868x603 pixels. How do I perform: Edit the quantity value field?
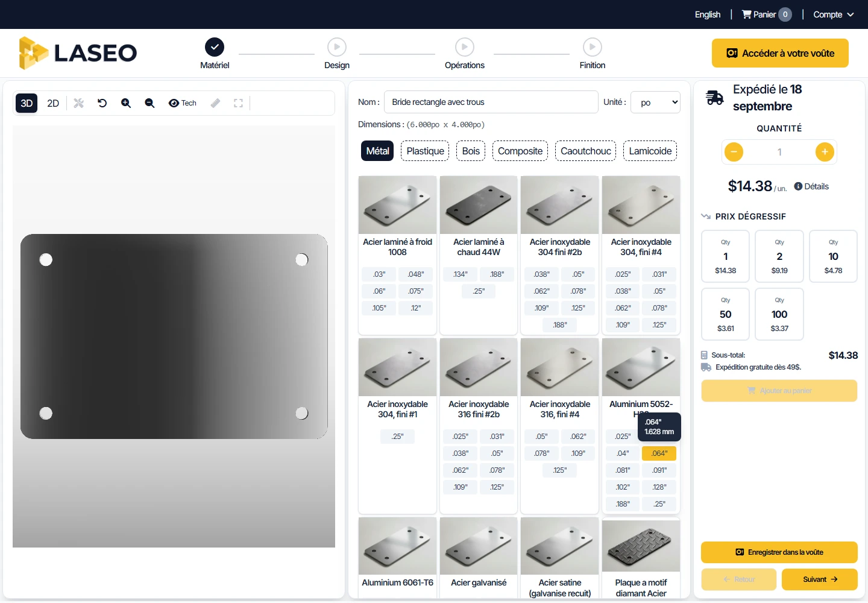[x=779, y=152]
